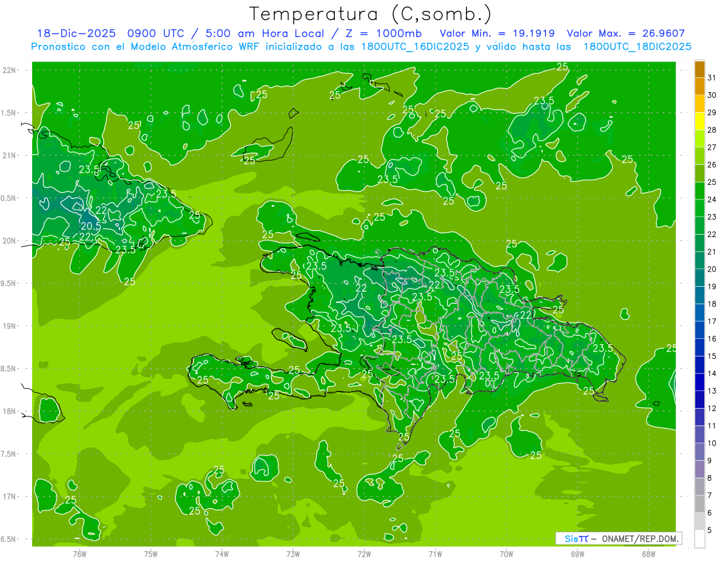Click the "68W" longitude axis label
The width and height of the screenshot is (728, 562).
[x=649, y=554]
